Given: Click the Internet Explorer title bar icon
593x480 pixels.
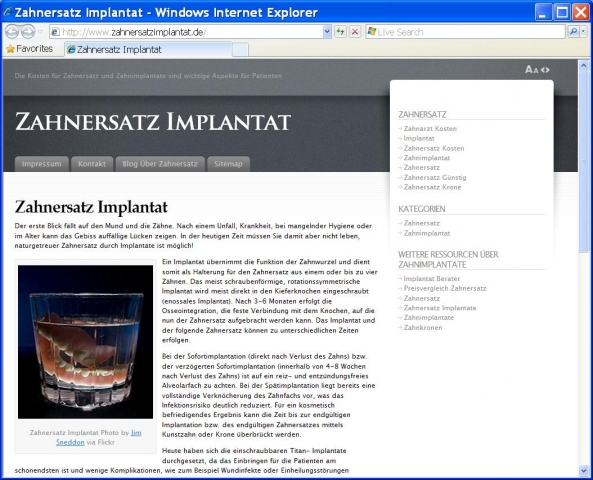Looking at the screenshot, I should click(7, 12).
